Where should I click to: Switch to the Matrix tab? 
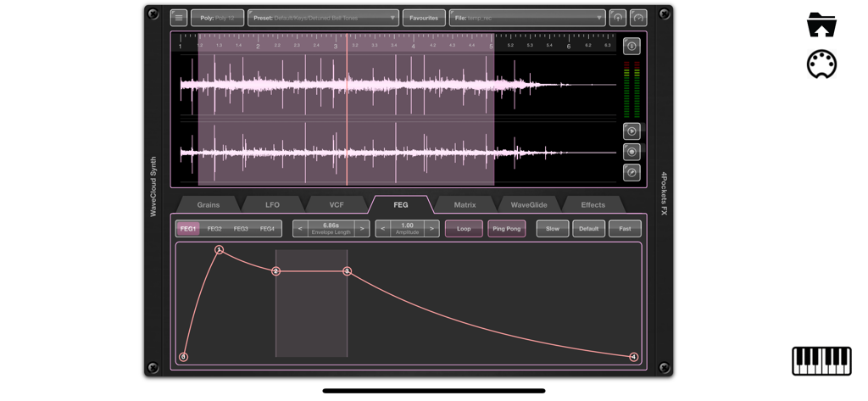(465, 205)
